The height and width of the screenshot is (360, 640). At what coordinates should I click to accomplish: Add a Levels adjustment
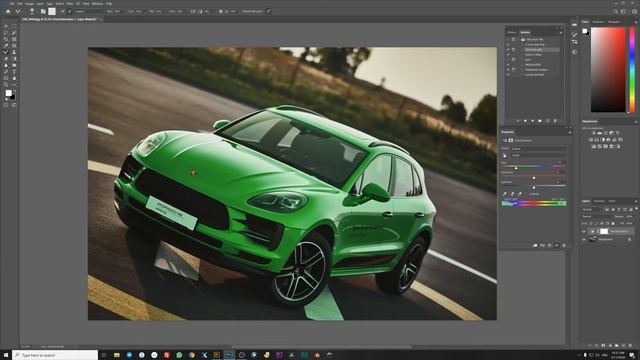(600, 133)
